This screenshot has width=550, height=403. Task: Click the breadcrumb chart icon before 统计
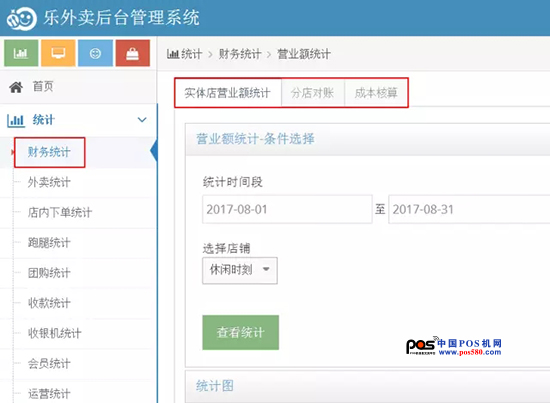click(173, 54)
